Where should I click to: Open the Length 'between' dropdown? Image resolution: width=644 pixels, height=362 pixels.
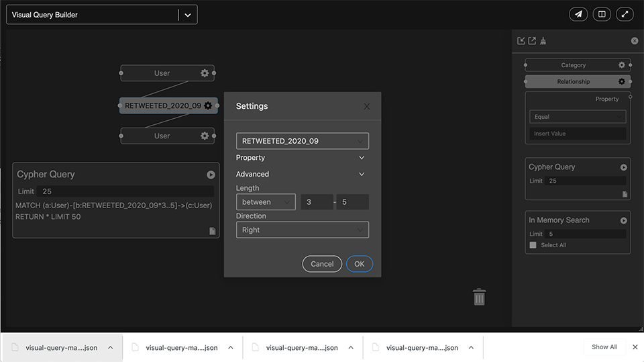coord(266,202)
